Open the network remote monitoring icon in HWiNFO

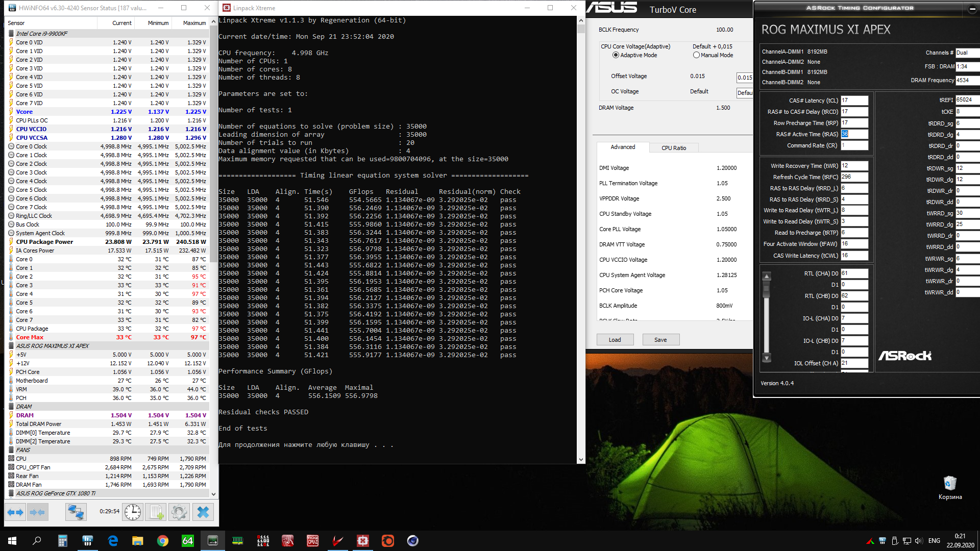click(76, 512)
